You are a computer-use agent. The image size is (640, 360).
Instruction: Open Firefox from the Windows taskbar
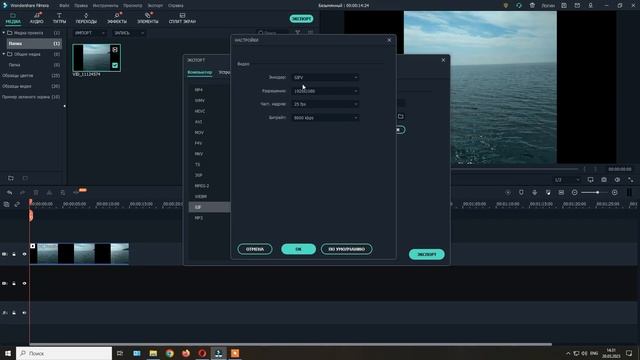(x=186, y=353)
